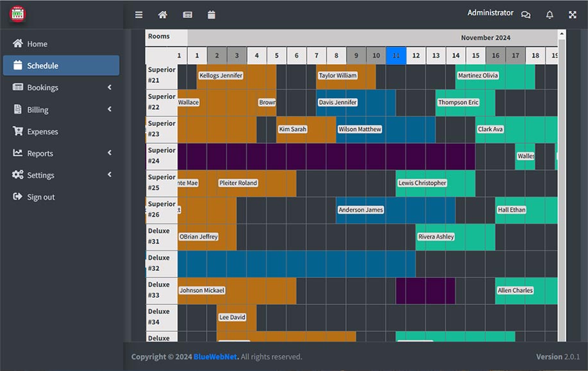Open the notifications bell
Image resolution: width=588 pixels, height=371 pixels.
(550, 15)
